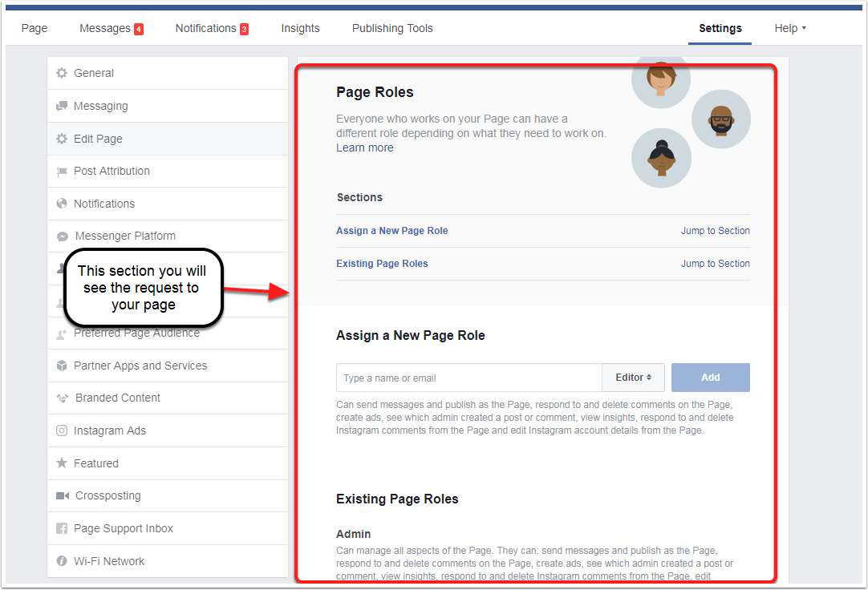Click the gear icon beside Edit Page

click(62, 139)
